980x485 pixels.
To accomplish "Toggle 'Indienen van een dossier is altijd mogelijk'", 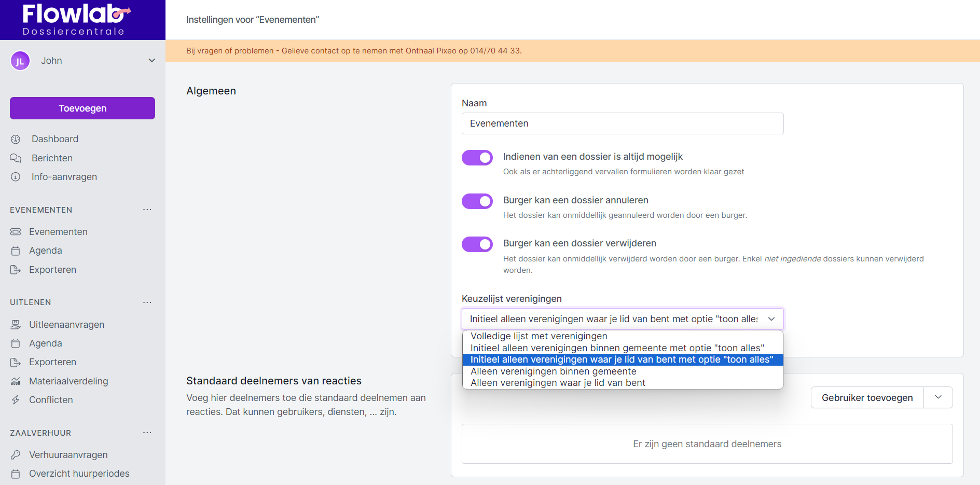I will [x=477, y=158].
